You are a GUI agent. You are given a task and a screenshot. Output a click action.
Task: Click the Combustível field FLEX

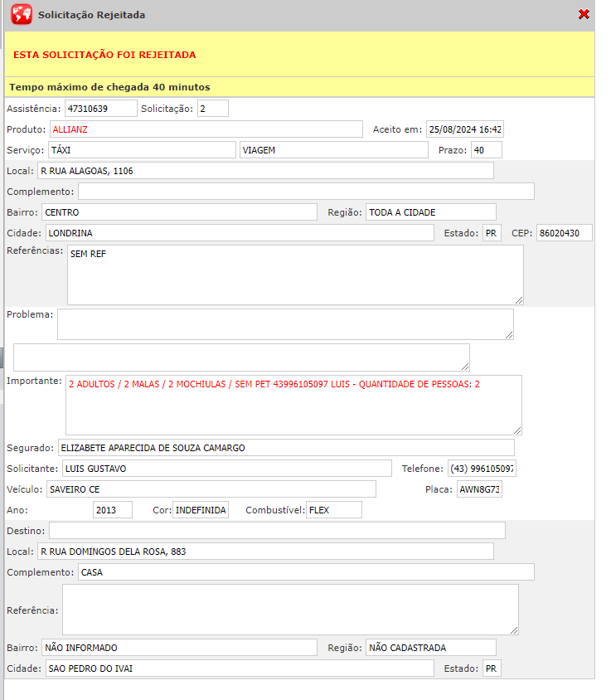point(334,510)
